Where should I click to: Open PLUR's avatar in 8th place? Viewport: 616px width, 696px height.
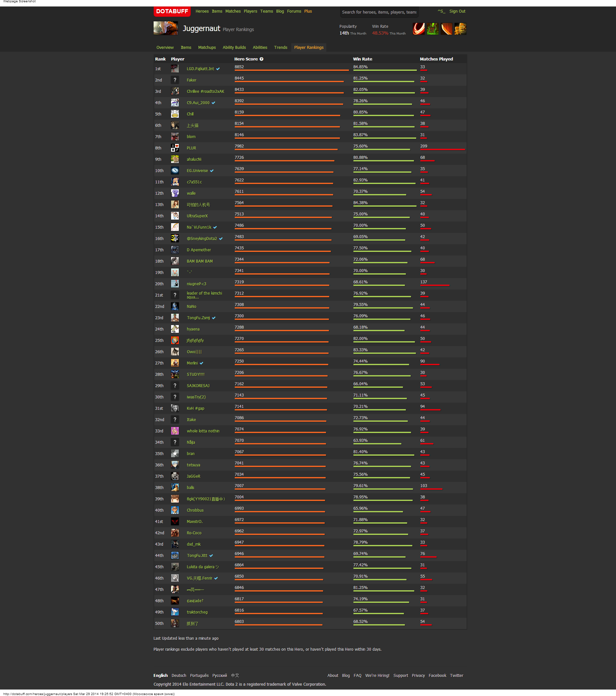tap(175, 148)
